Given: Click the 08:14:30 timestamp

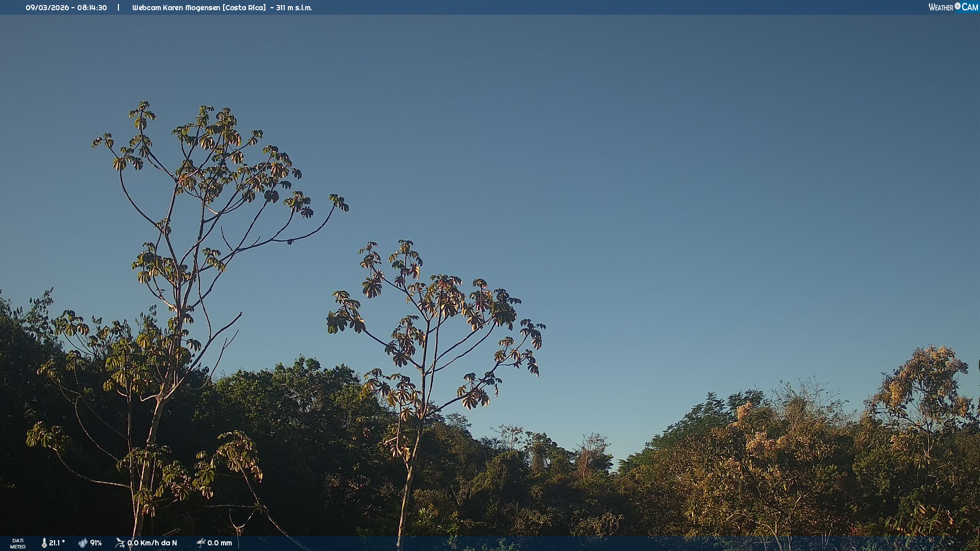Looking at the screenshot, I should point(92,8).
